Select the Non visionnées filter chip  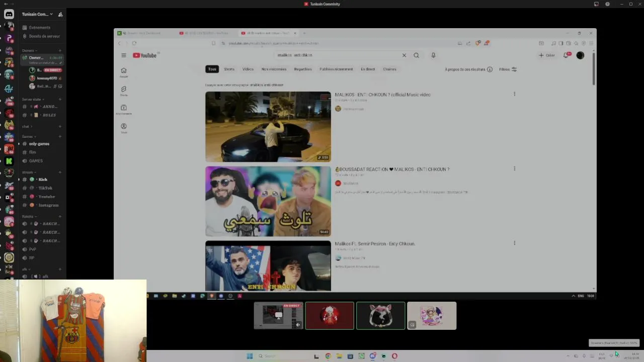click(274, 69)
